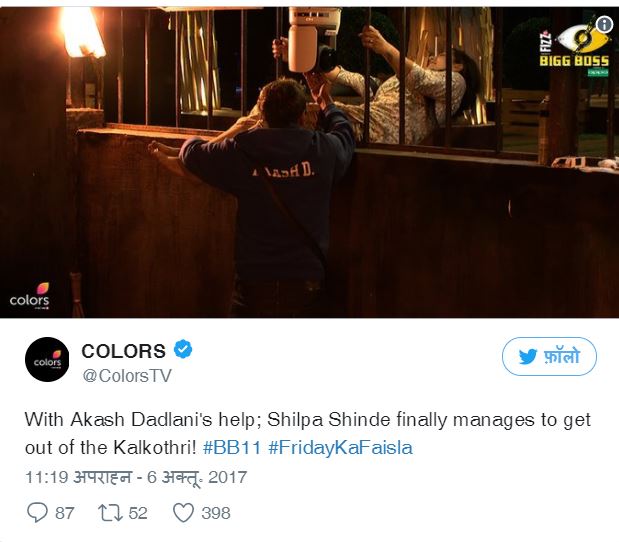Click the Twitter bird icon in follow button

(x=528, y=356)
